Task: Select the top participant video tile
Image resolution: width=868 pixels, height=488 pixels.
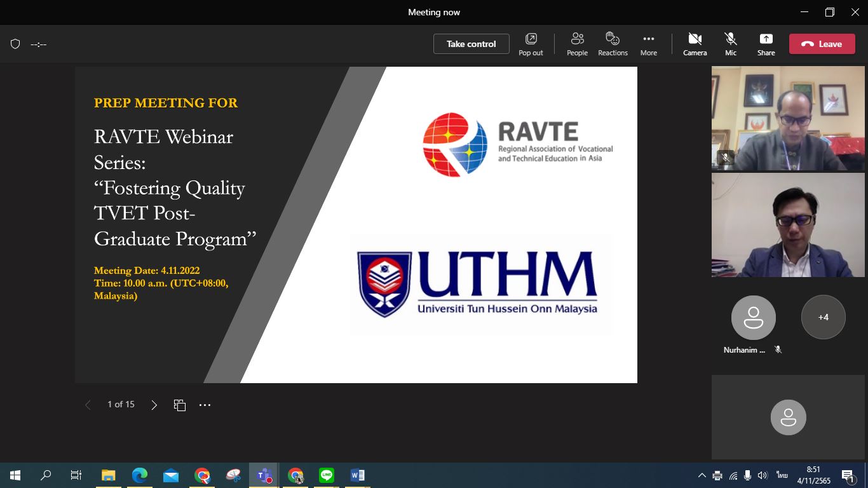Action: tap(788, 118)
